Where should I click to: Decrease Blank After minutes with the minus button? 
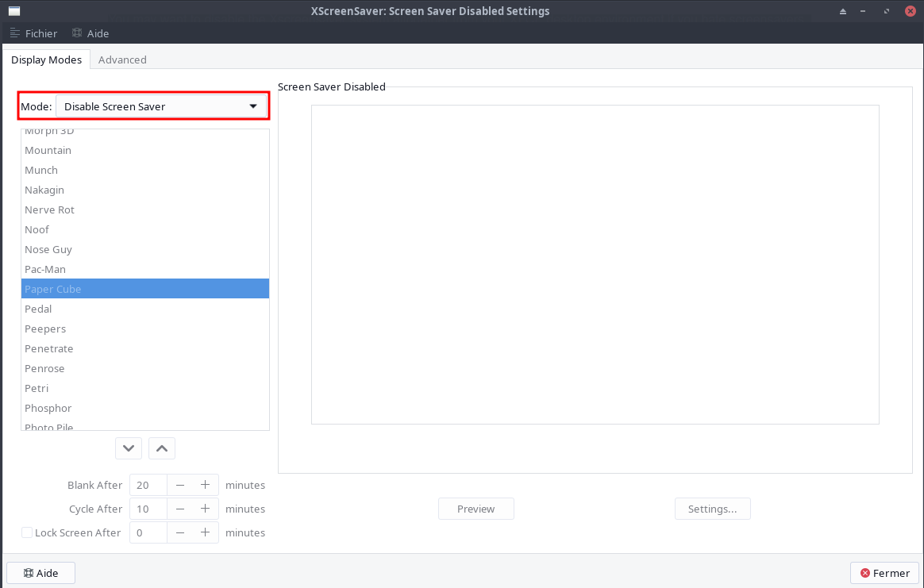coord(180,485)
